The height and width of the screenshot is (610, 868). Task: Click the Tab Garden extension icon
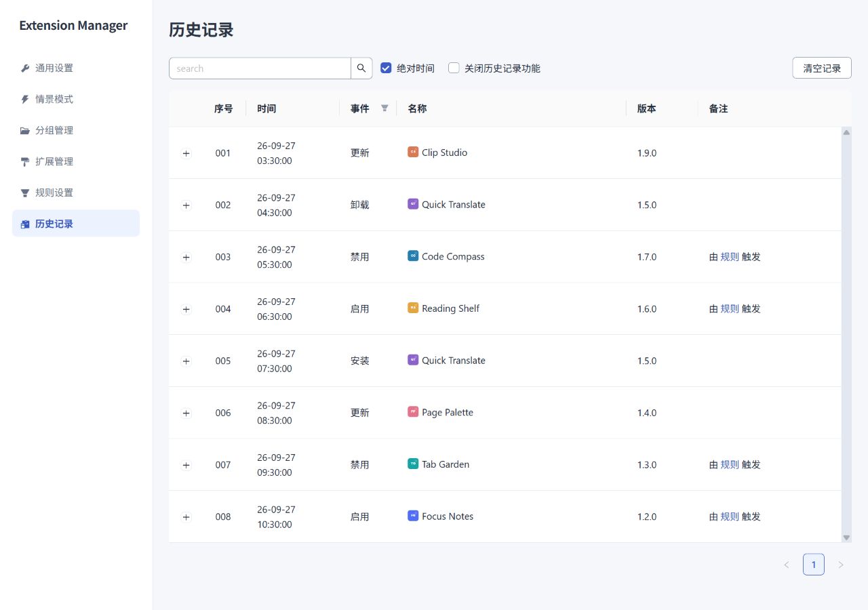[413, 464]
